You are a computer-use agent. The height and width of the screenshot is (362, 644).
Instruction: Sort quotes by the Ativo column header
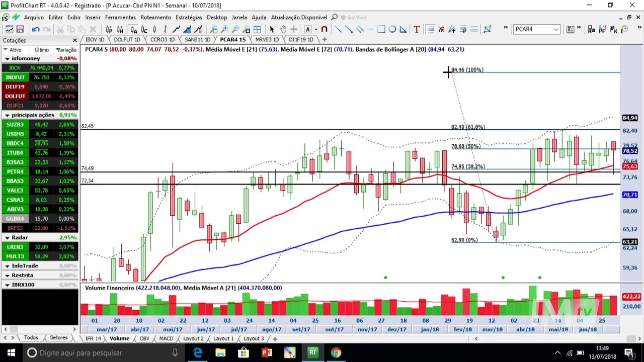(x=16, y=50)
